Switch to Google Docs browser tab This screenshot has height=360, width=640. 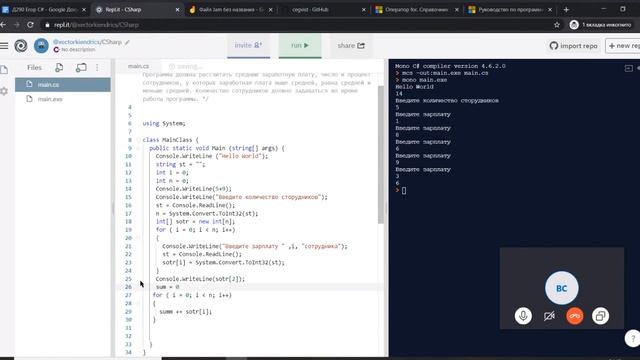click(44, 9)
